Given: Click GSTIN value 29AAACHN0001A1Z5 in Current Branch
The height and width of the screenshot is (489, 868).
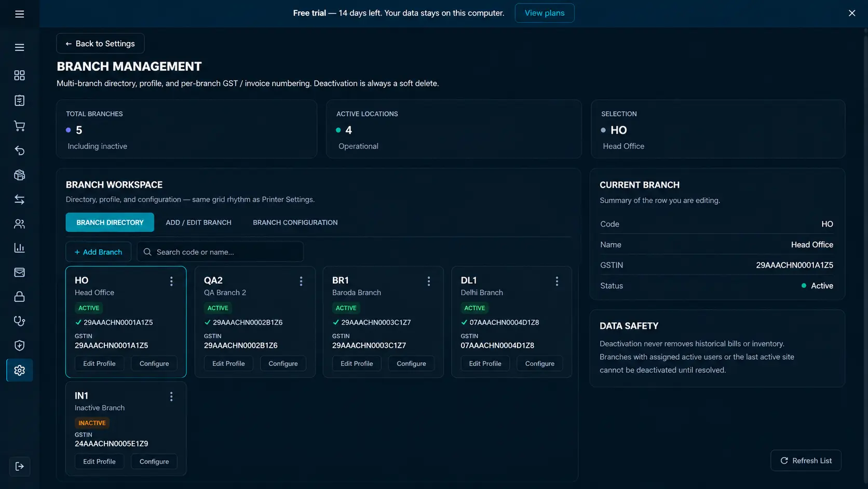Looking at the screenshot, I should point(794,265).
